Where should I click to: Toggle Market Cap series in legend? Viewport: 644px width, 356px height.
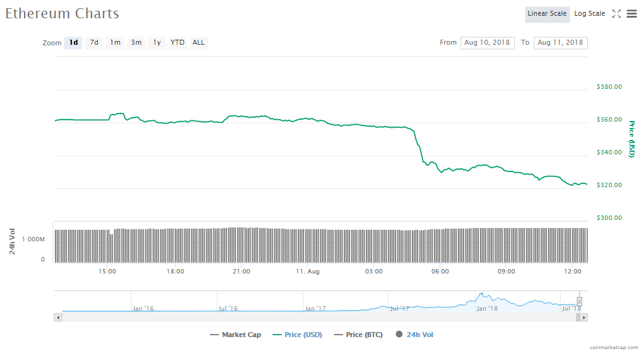(x=236, y=335)
